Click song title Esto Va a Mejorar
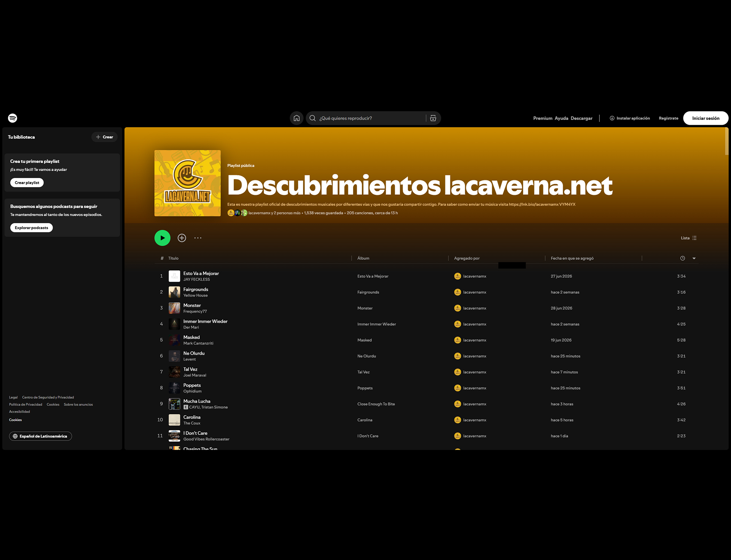Viewport: 731px width, 560px height. coord(201,274)
